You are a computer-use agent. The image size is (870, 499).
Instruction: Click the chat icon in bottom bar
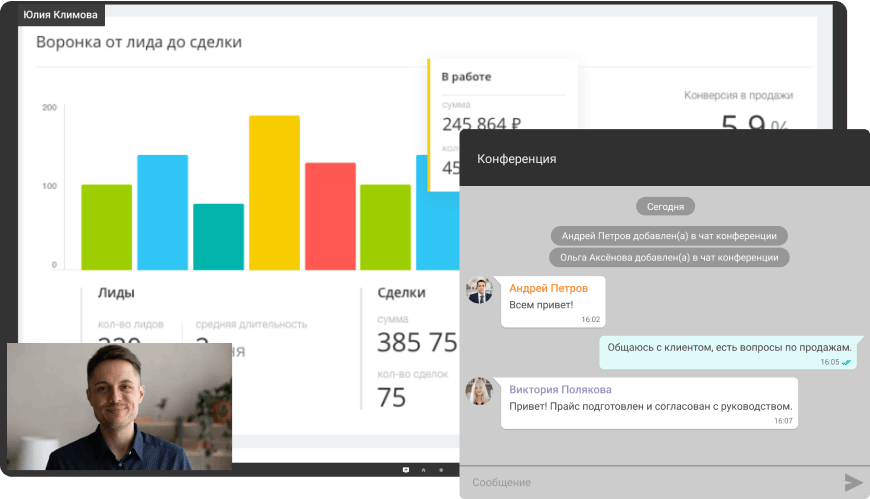point(406,469)
